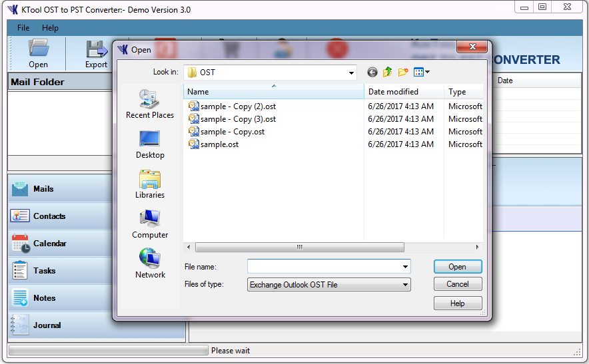The image size is (589, 364).
Task: Open the Help menu
Action: [x=50, y=28]
